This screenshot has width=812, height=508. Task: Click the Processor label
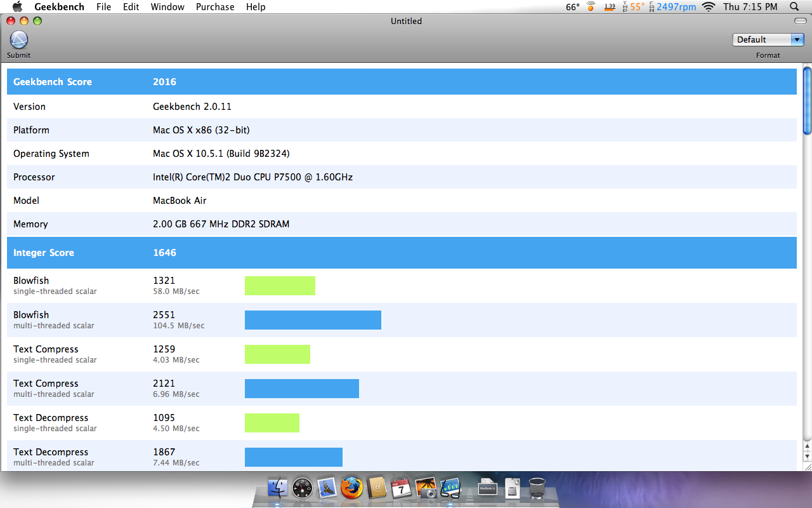(34, 177)
